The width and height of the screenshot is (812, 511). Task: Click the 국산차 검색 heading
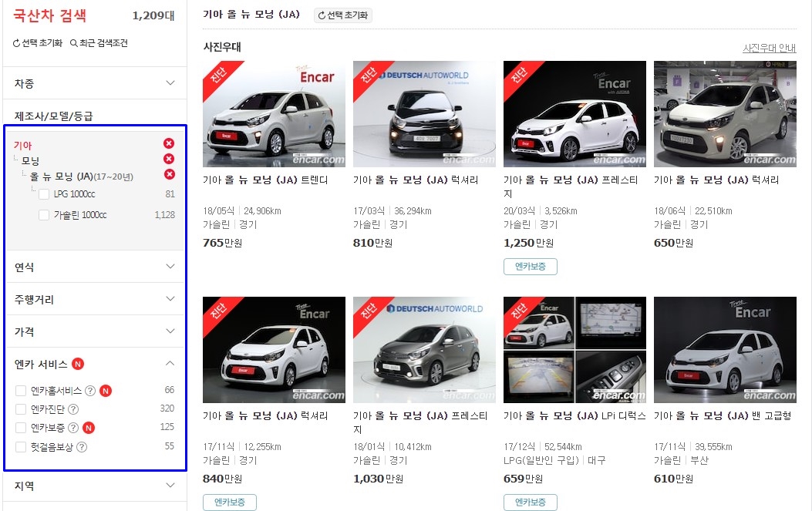click(49, 15)
